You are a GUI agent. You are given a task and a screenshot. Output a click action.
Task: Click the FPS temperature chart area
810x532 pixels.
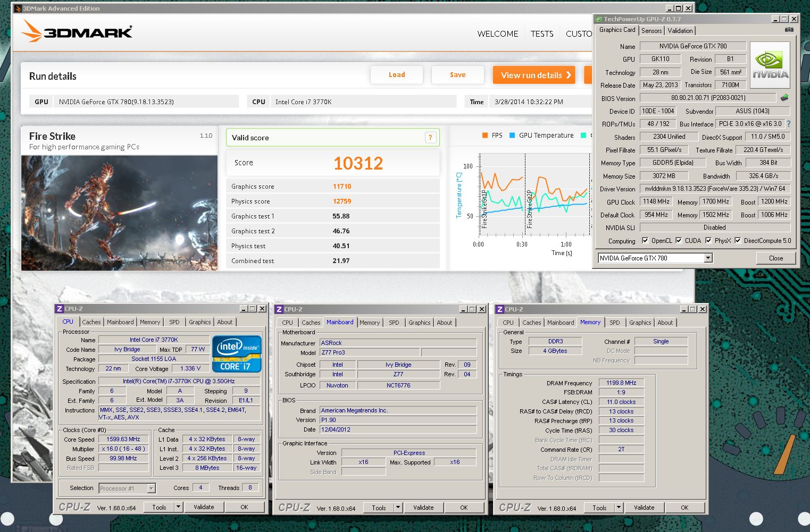(535, 194)
